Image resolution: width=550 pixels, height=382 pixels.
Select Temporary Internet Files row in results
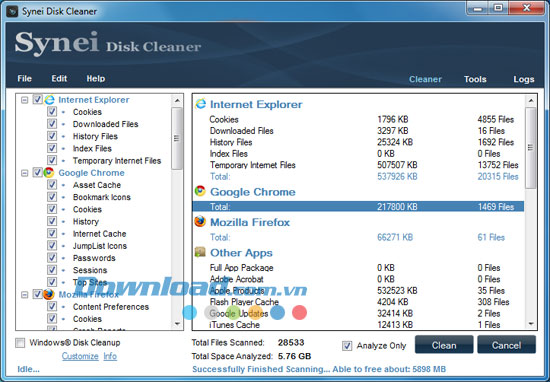[x=358, y=165]
